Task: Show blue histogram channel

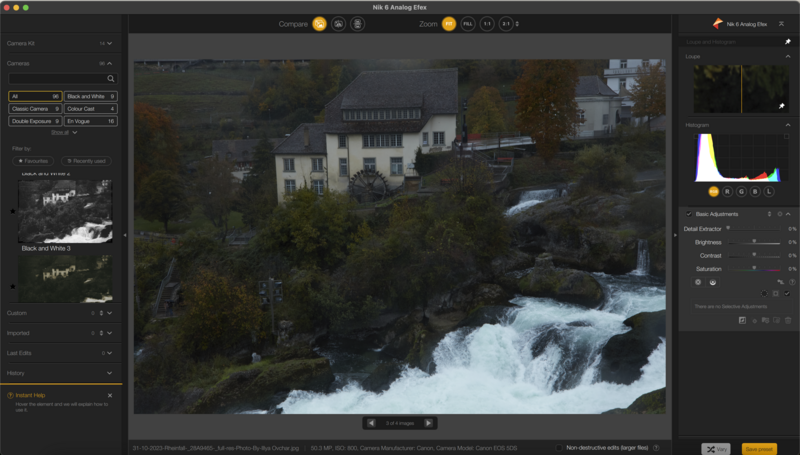Action: [x=755, y=192]
